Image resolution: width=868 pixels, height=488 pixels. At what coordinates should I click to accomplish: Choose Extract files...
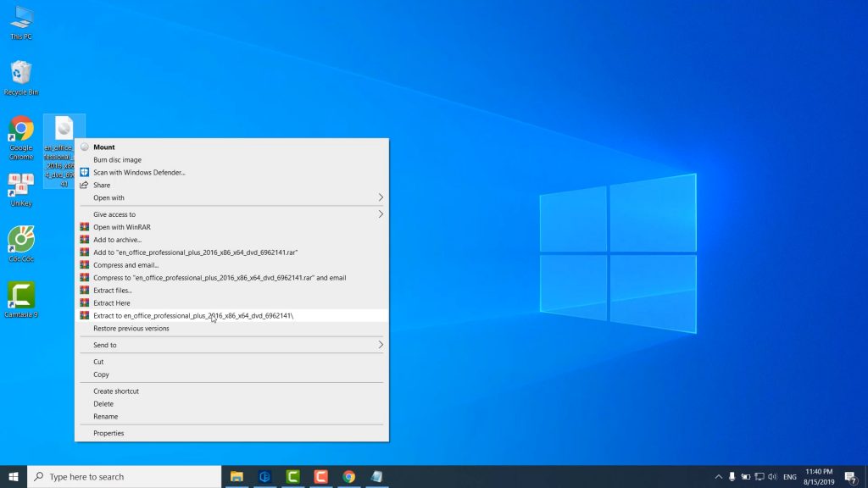coord(231,291)
